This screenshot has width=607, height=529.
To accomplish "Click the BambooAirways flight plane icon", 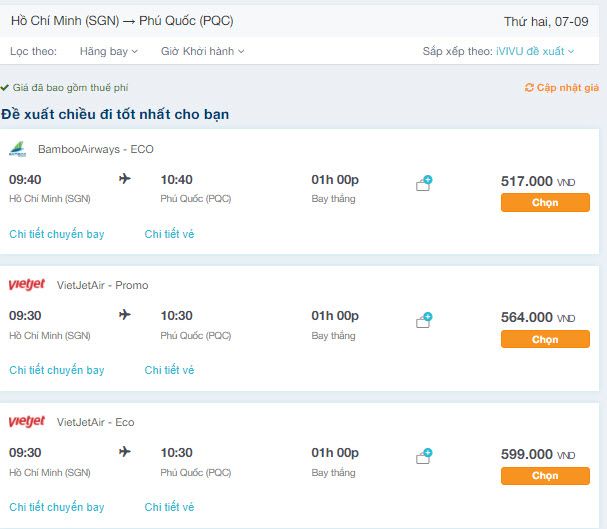I will coord(125,179).
